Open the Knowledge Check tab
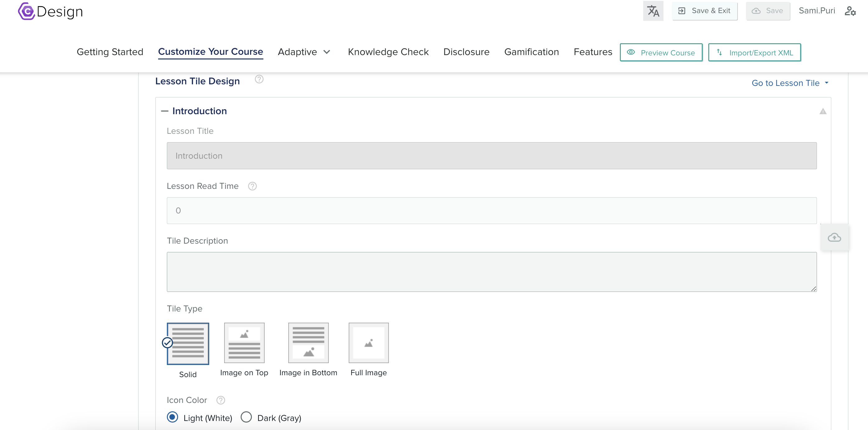Image resolution: width=868 pixels, height=430 pixels. (388, 52)
